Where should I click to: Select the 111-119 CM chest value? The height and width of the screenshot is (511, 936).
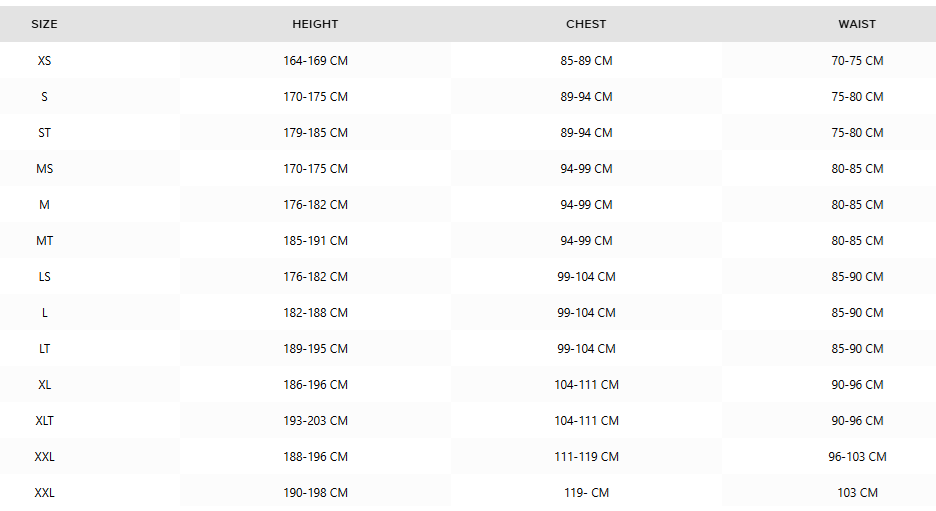586,457
